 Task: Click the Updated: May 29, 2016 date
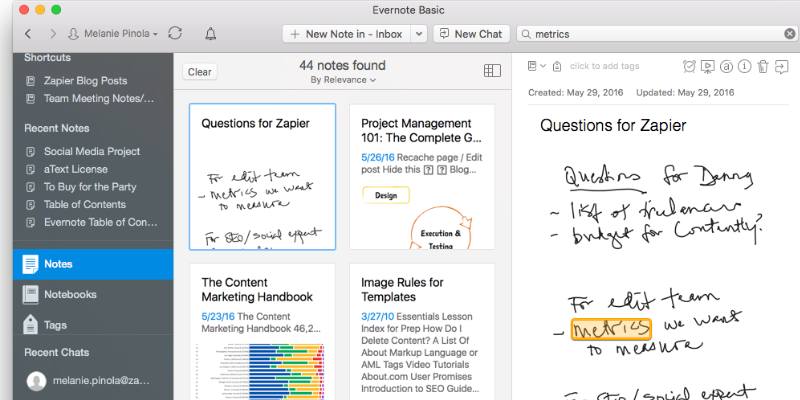[x=685, y=93]
